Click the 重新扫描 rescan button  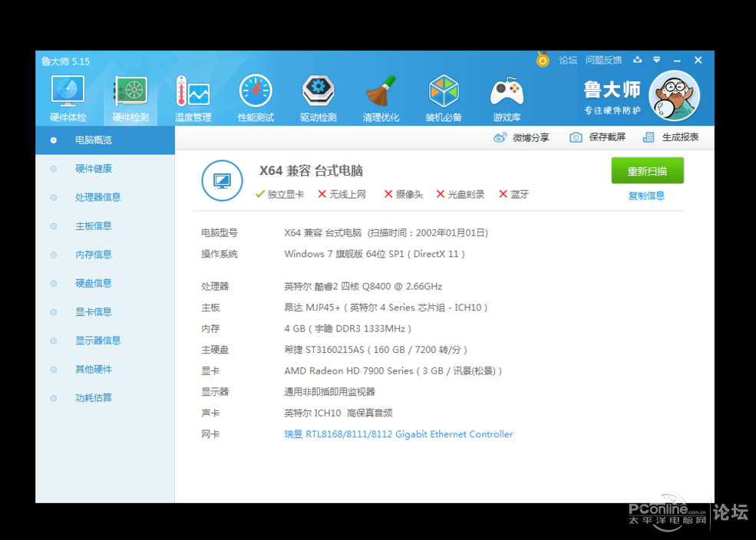click(x=648, y=170)
